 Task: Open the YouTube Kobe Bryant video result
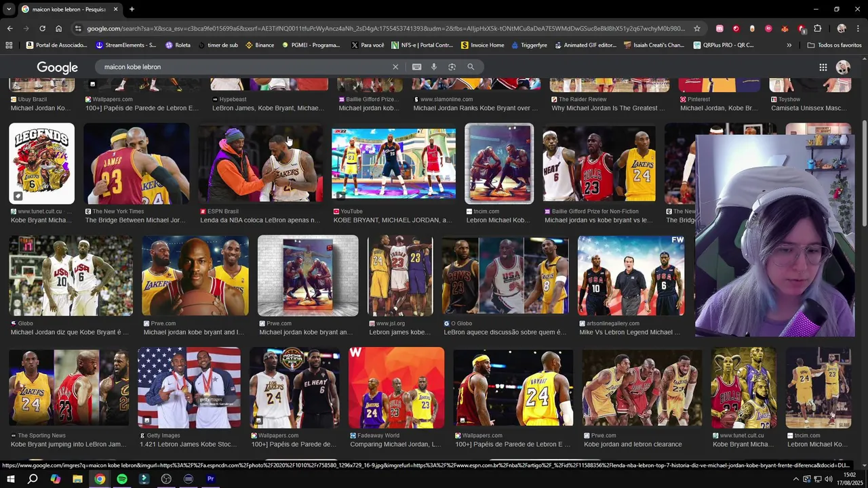pyautogui.click(x=393, y=163)
